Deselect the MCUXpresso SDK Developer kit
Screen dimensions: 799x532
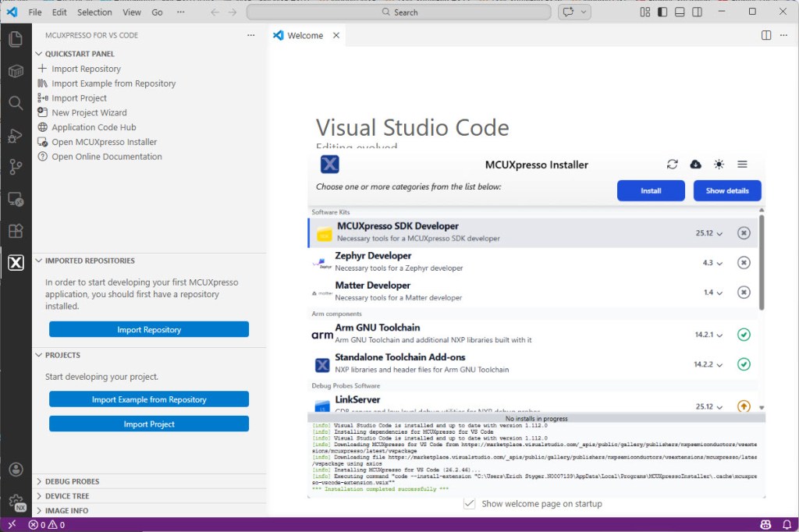point(744,233)
